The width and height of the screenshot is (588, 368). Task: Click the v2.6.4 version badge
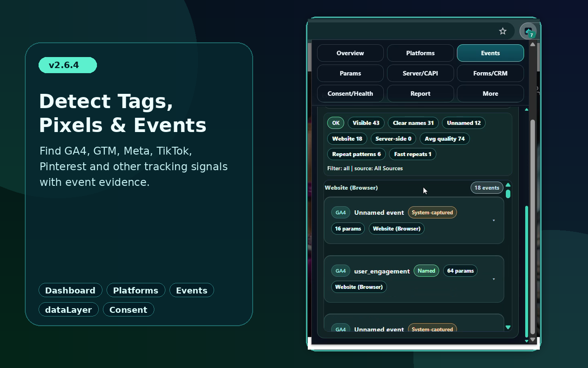(x=68, y=65)
